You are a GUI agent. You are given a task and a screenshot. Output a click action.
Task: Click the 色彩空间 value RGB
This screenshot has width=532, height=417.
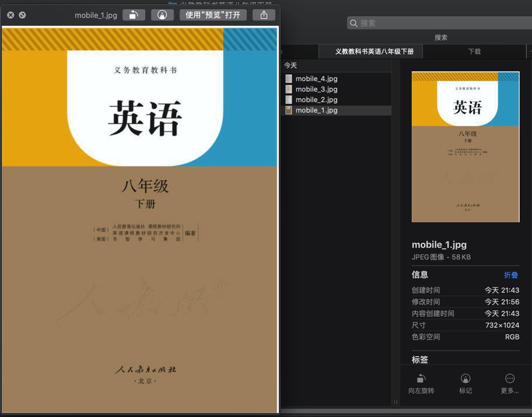click(x=512, y=337)
